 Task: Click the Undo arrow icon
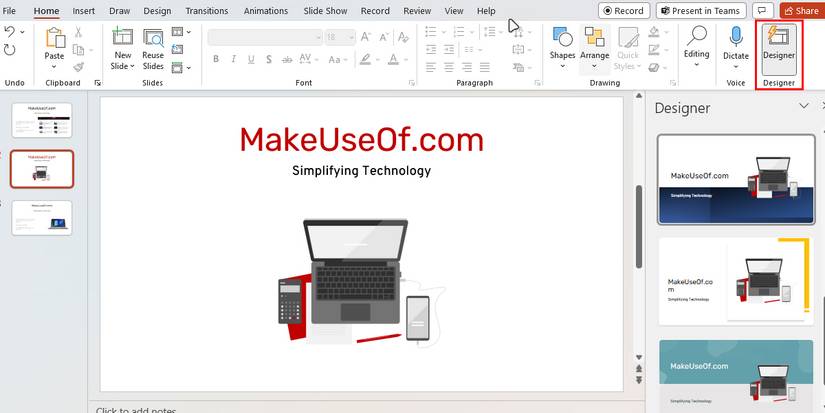(x=9, y=32)
